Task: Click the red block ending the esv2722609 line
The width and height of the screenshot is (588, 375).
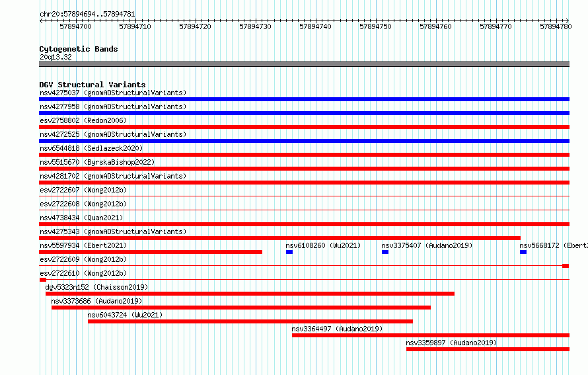Action: coord(566,266)
